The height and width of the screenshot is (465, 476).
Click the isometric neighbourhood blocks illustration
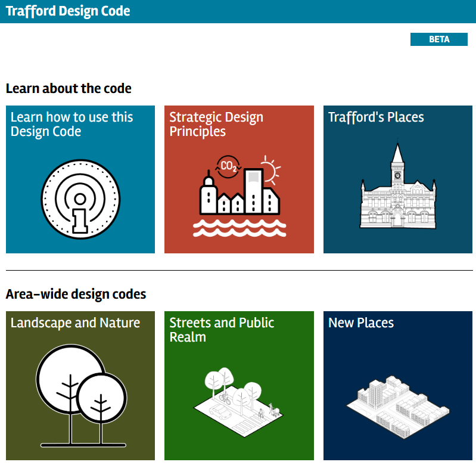click(x=398, y=407)
